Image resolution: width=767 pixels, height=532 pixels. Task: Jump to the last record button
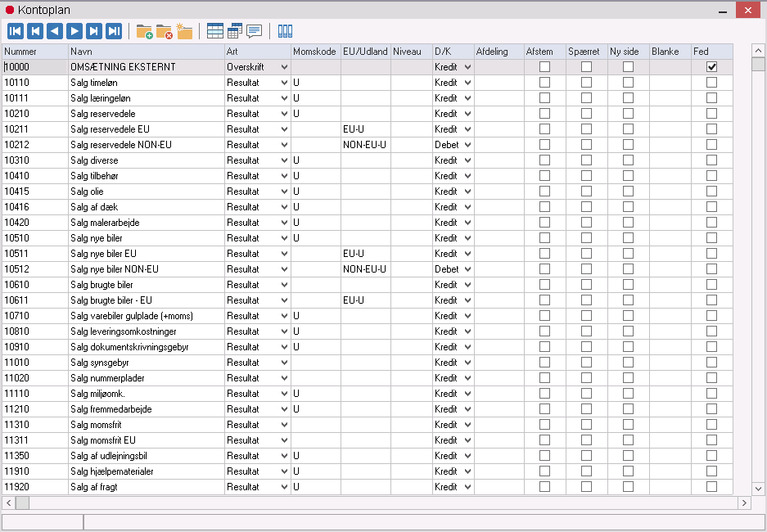115,31
